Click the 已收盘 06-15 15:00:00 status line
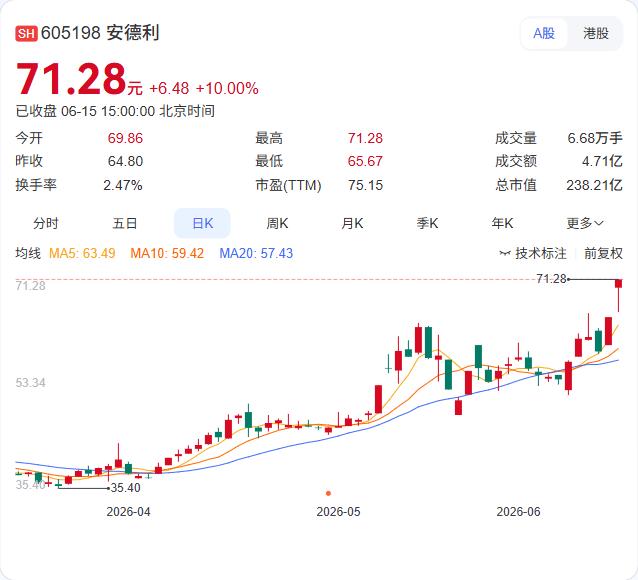Screen dimensions: 638x580 115,111
